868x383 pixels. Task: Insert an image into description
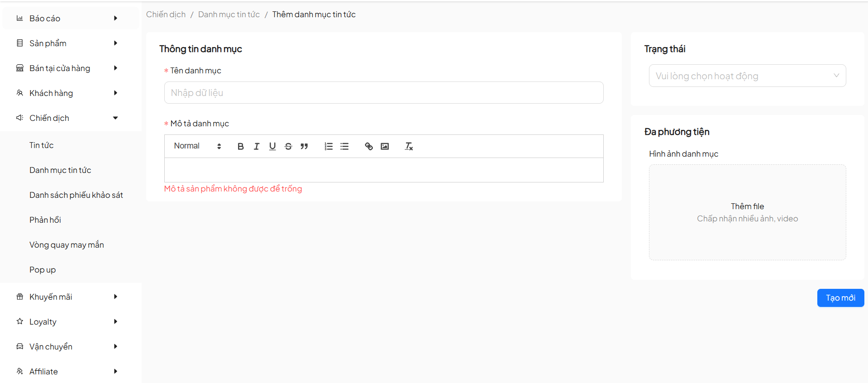coord(385,146)
